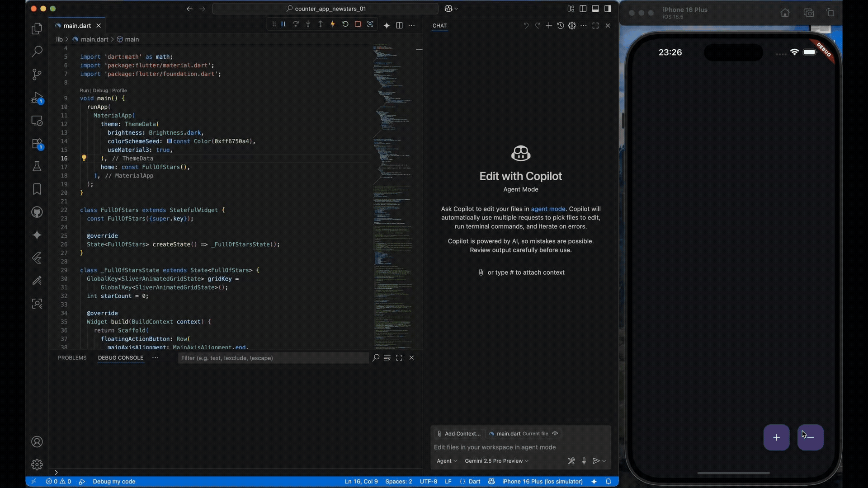The width and height of the screenshot is (868, 488).
Task: Switch to the PROBLEMS tab
Action: pyautogui.click(x=72, y=358)
